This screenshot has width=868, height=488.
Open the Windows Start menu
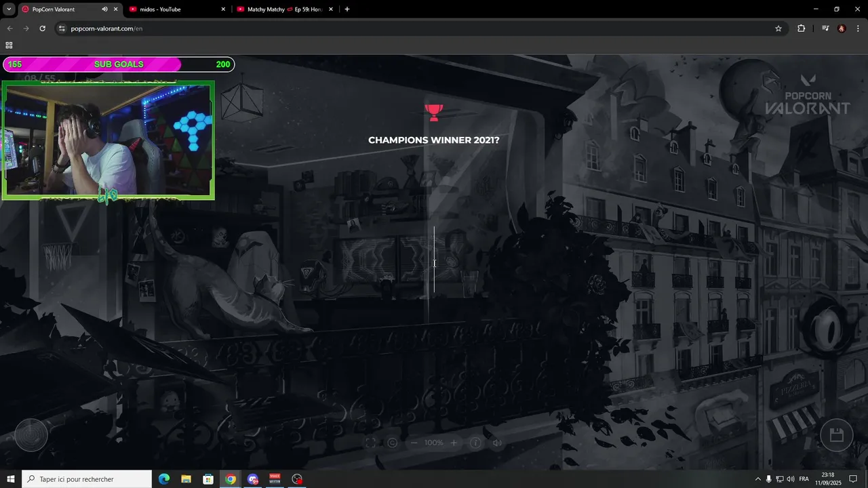point(10,479)
